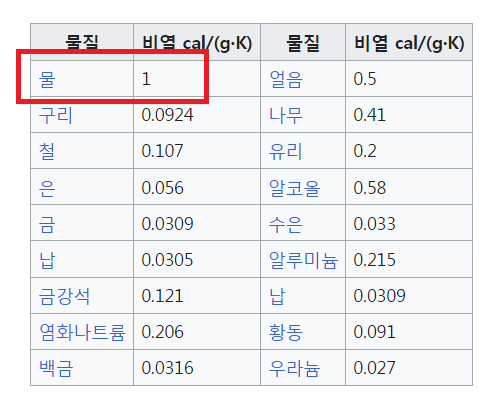494x409 pixels.
Task: Click the 비열 cal/(g·K) header above 0.5
Action: coord(409,44)
